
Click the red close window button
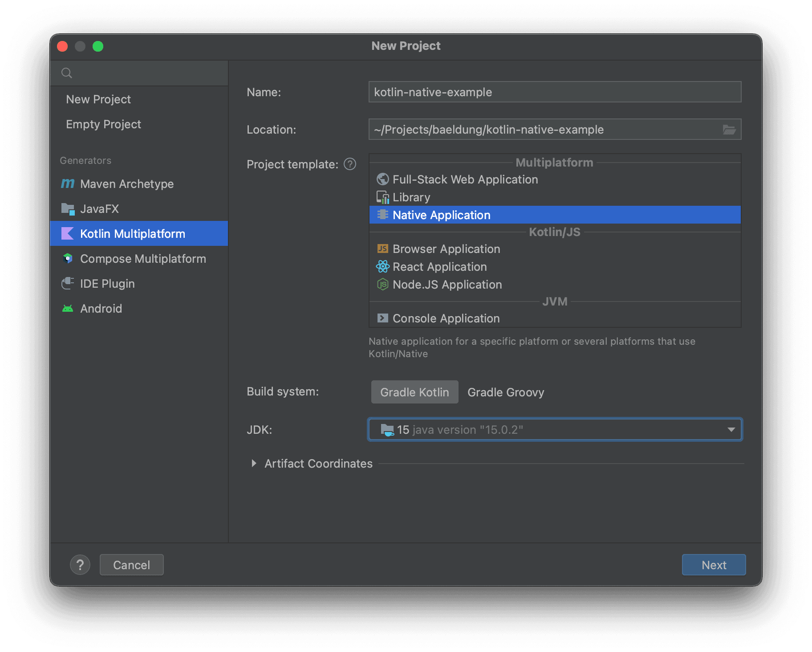point(62,46)
